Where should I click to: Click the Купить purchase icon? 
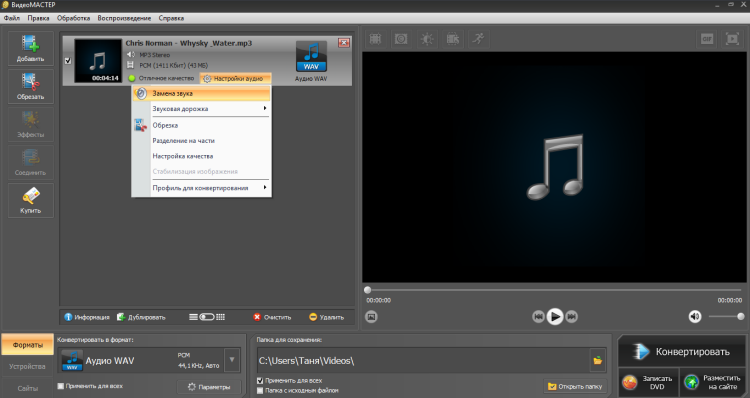[x=31, y=200]
